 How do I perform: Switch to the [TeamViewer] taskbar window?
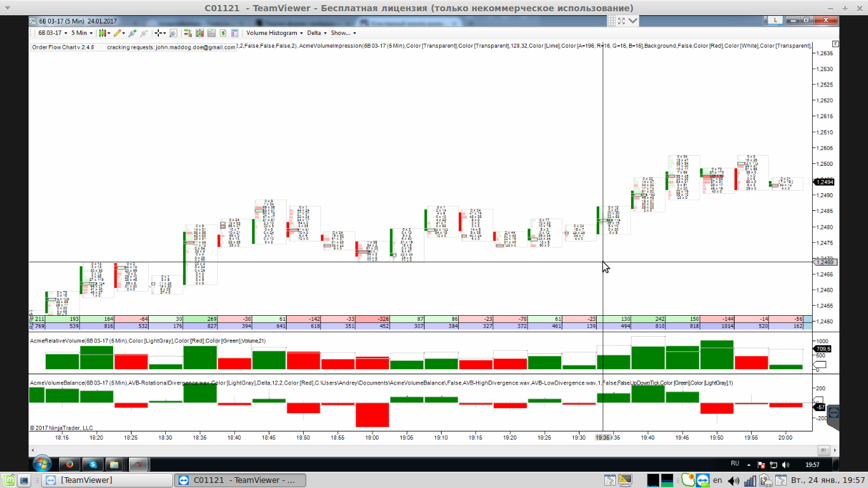107,480
